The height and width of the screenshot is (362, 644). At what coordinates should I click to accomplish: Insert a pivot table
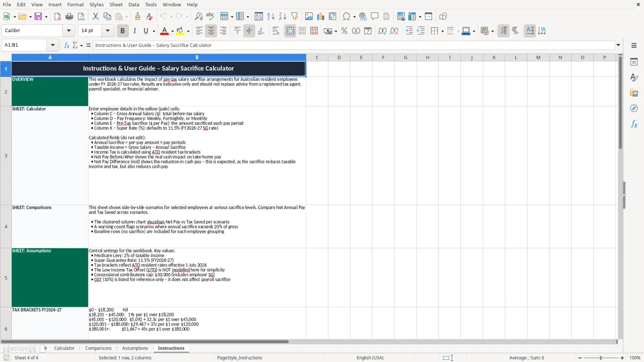(333, 17)
